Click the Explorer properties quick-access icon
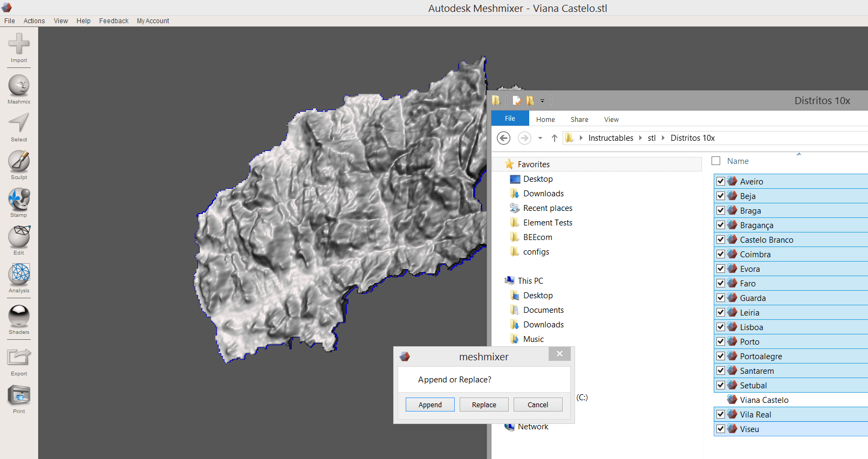 tap(517, 100)
